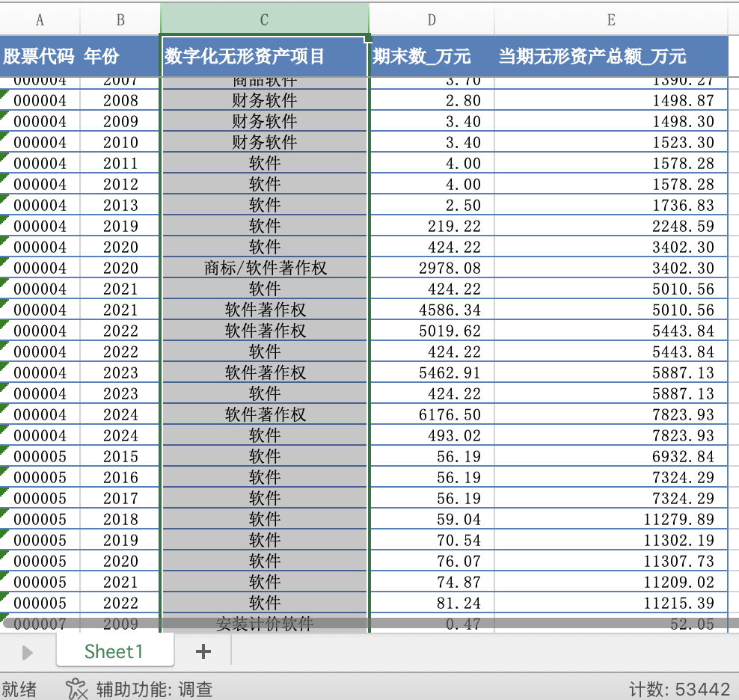Select cell with value 5019.62
The height and width of the screenshot is (700, 739).
[432, 331]
